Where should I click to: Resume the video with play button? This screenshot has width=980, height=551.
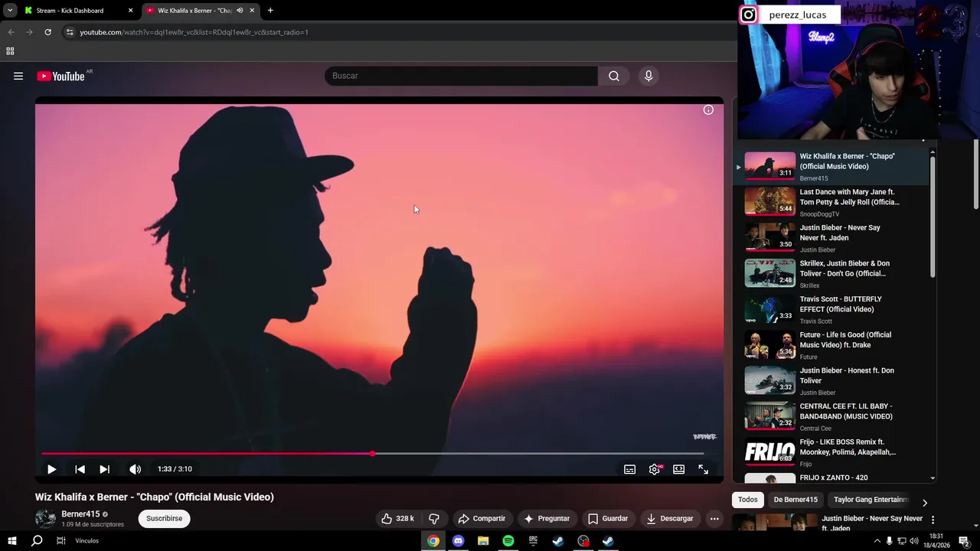click(51, 469)
